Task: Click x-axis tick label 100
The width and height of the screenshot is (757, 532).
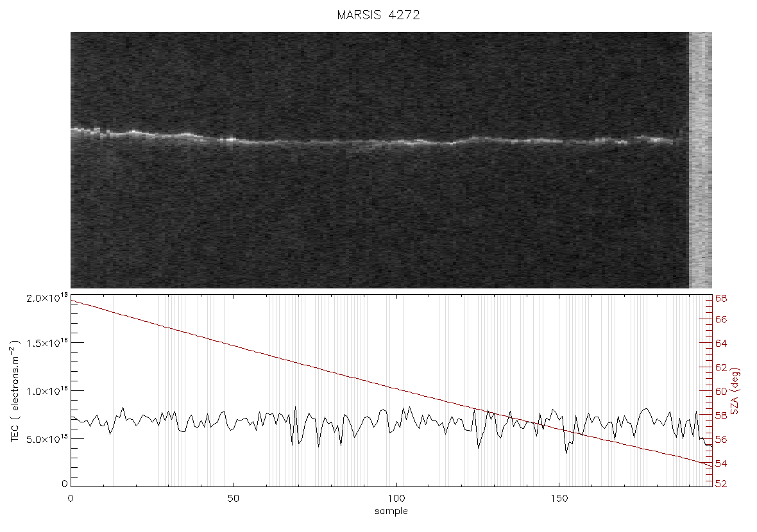Action: (396, 498)
